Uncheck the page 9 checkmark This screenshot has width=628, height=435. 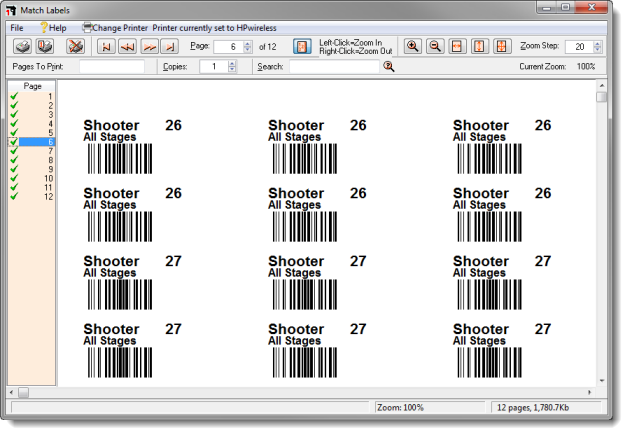(14, 169)
